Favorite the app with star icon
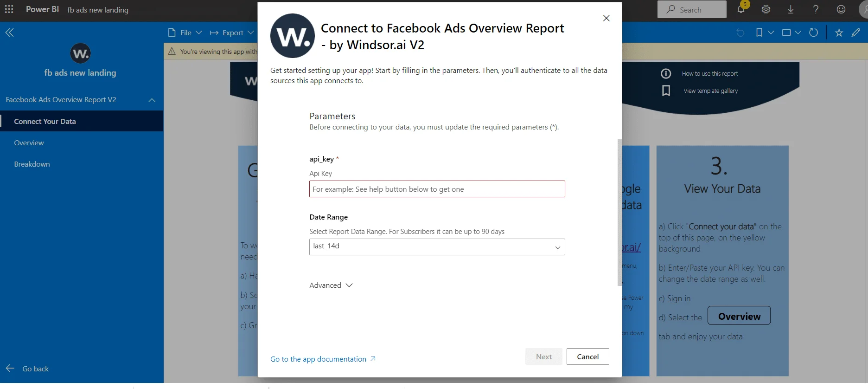 click(839, 32)
